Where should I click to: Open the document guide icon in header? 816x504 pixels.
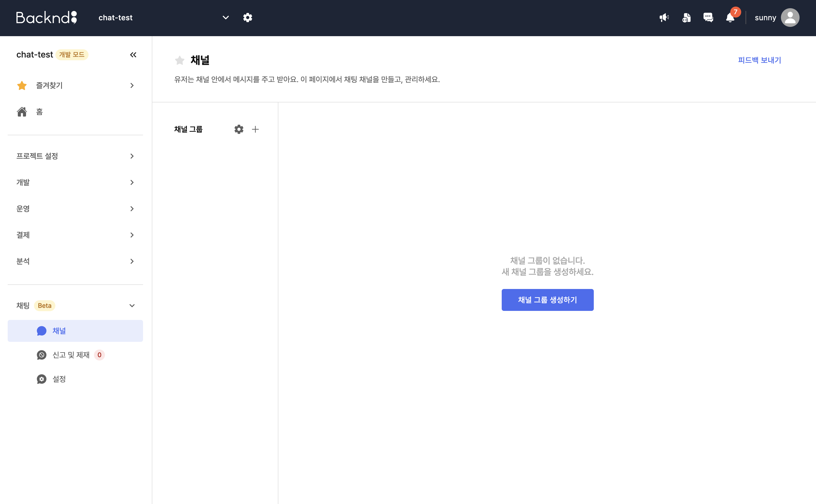[686, 18]
